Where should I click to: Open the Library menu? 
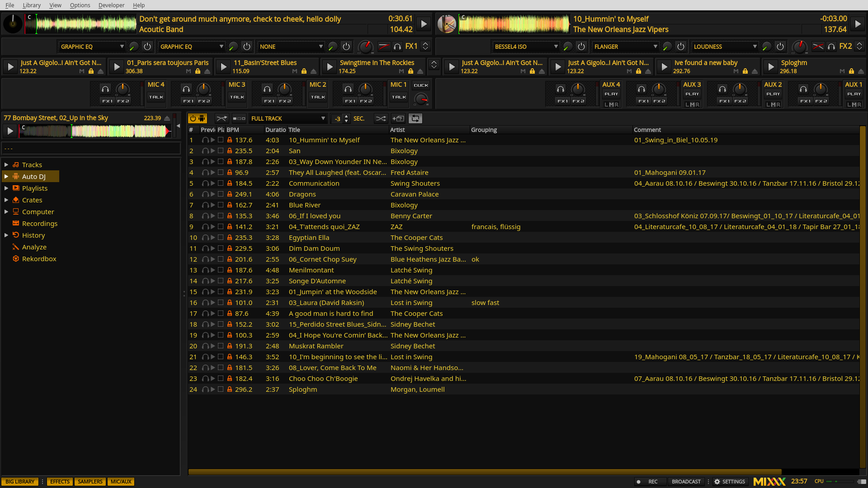(x=32, y=5)
